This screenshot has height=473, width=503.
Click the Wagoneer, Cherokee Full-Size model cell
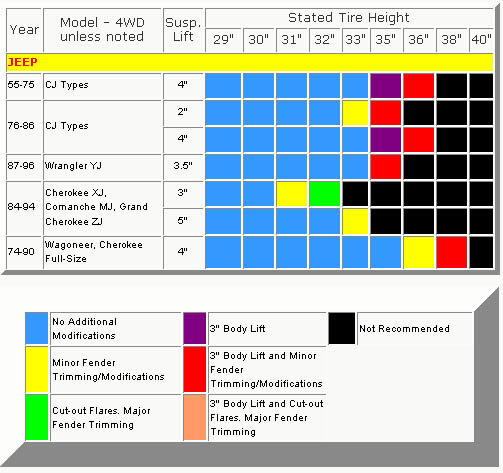(102, 252)
